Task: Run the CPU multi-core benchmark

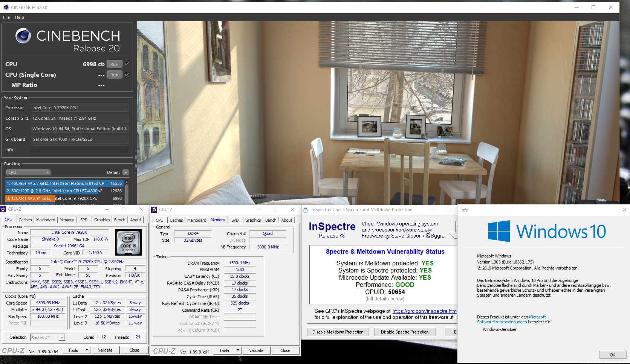Action: click(115, 64)
